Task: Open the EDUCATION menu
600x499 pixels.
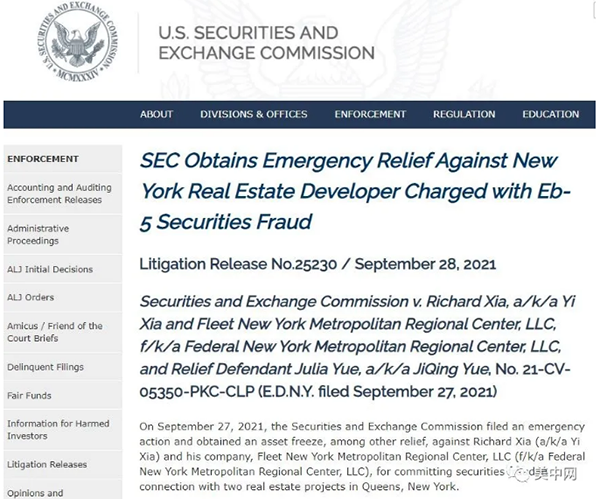Action: (550, 114)
